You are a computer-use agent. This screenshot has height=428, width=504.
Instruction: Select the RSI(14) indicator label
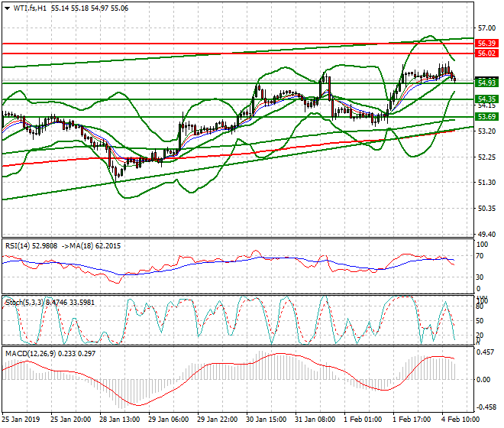(18, 246)
